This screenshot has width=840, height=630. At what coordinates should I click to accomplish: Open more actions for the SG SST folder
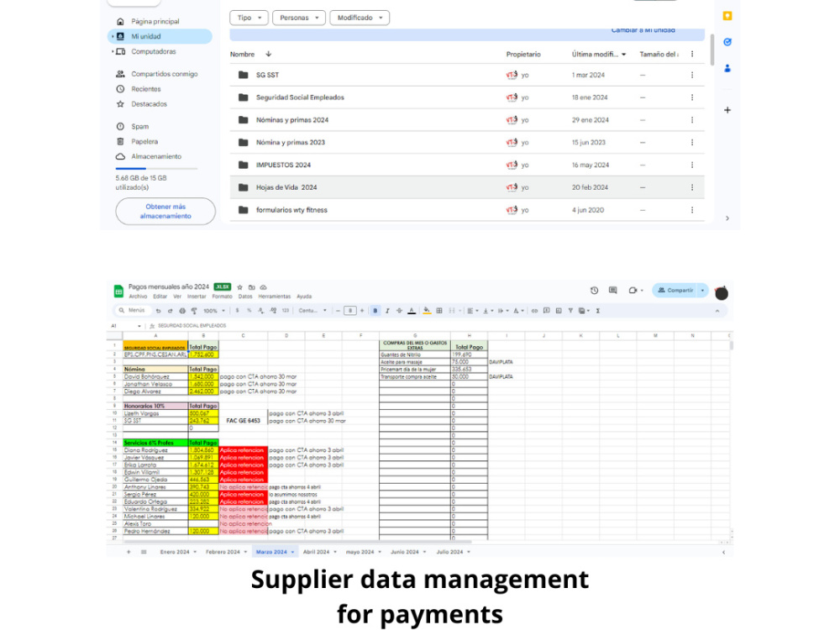[x=692, y=75]
